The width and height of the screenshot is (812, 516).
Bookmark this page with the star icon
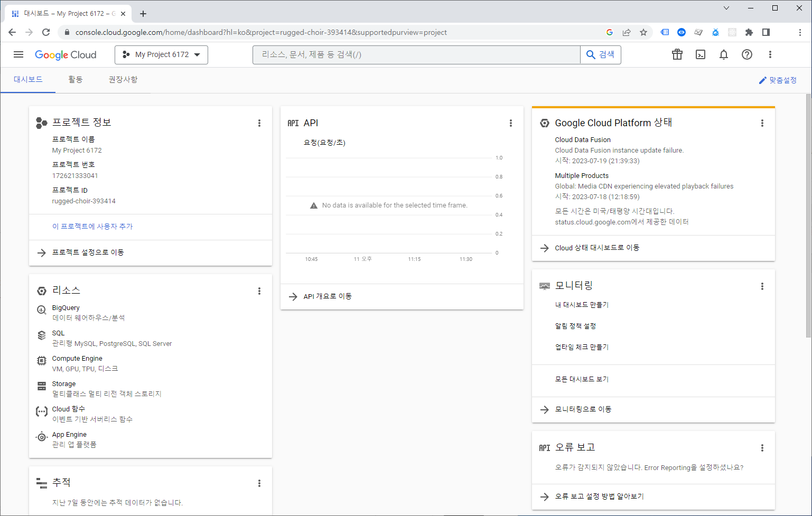(x=643, y=32)
